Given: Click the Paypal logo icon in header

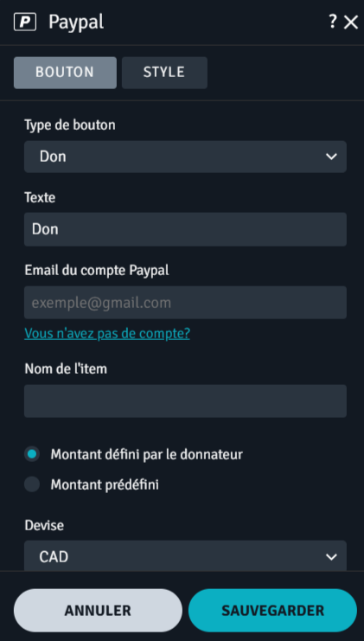Looking at the screenshot, I should [x=25, y=22].
